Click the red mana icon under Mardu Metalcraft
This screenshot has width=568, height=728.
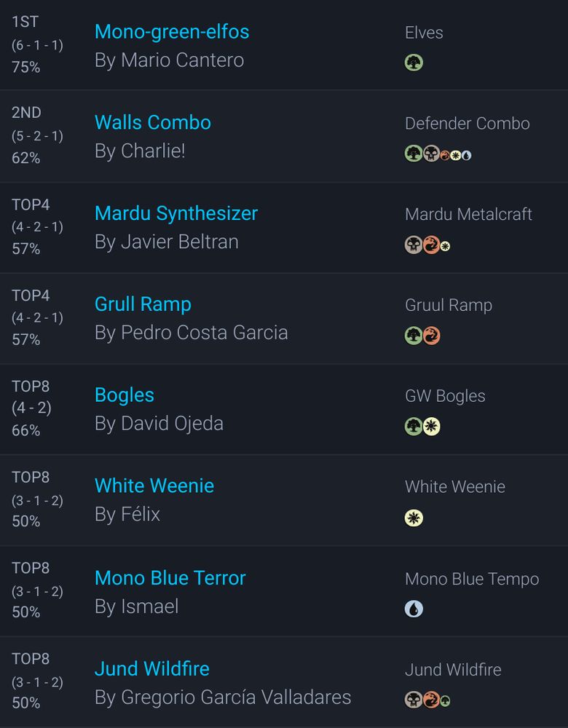(x=431, y=245)
